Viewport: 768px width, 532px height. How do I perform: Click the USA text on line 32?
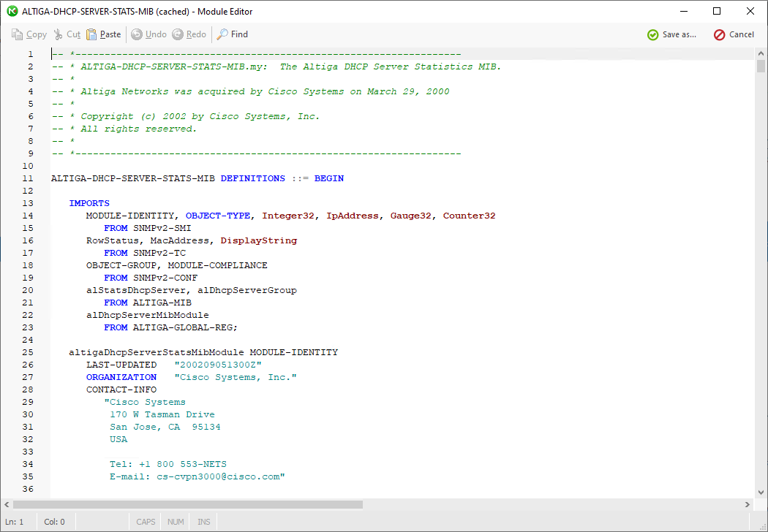(118, 439)
